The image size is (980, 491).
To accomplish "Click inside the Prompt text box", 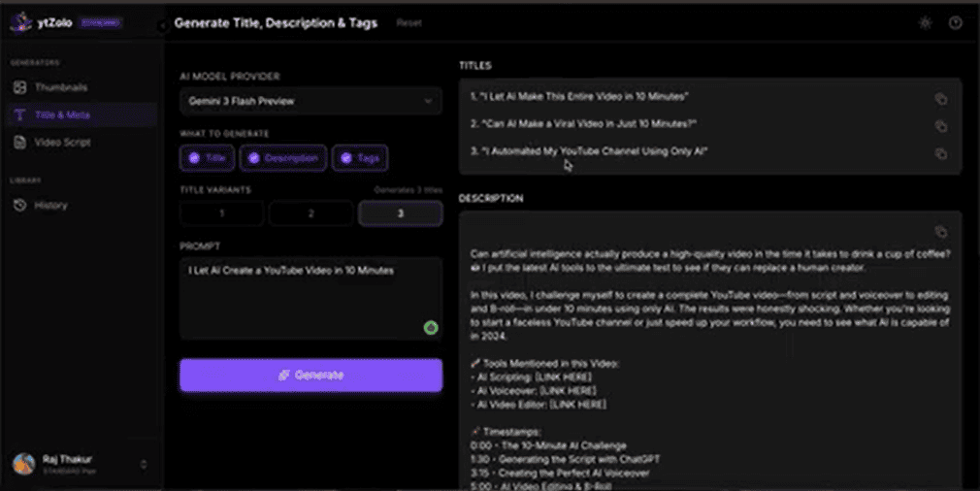I will [310, 298].
